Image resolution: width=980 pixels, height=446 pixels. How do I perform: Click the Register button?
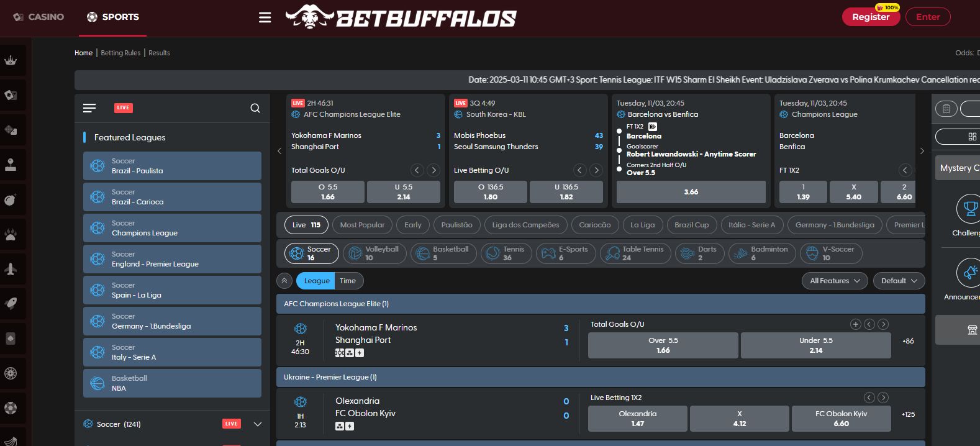tap(871, 17)
